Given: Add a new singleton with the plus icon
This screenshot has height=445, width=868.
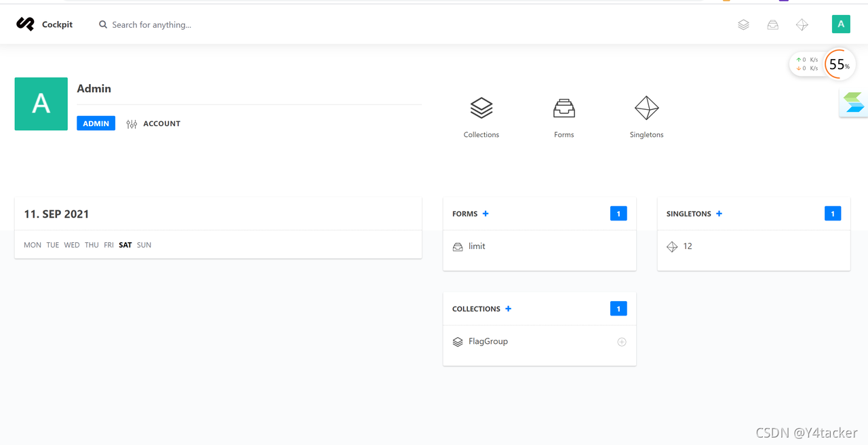Looking at the screenshot, I should [x=719, y=214].
